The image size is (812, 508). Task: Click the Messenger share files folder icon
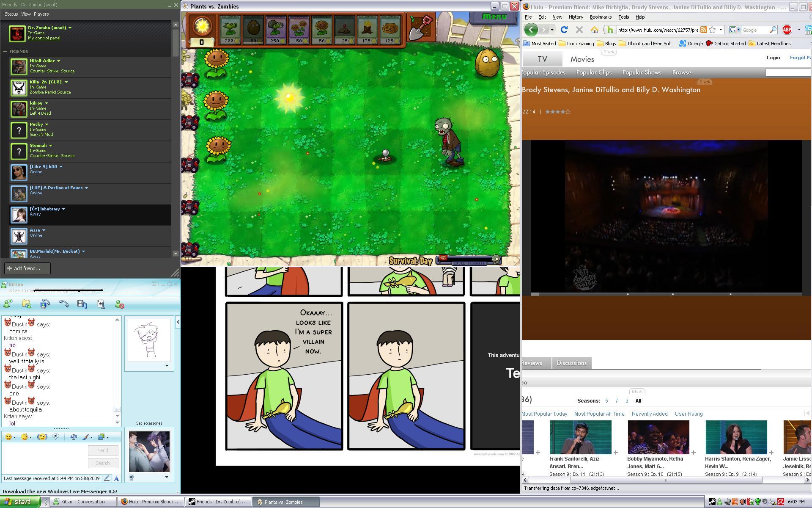(x=26, y=304)
